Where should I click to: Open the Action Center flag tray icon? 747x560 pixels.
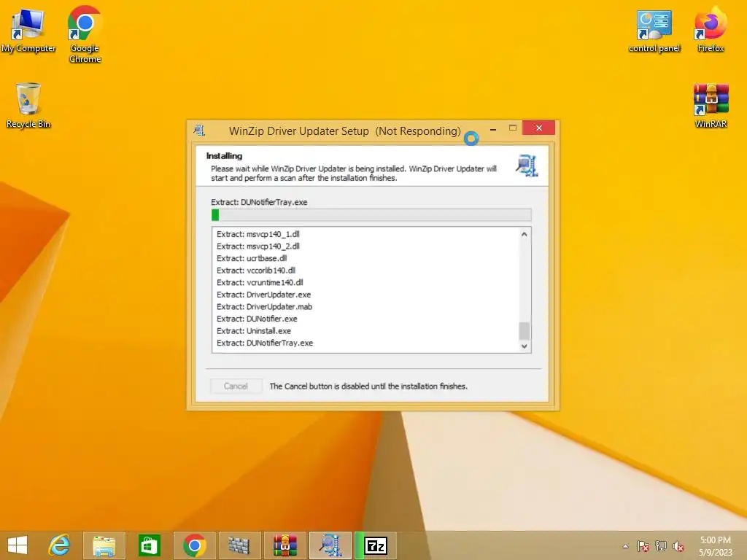(x=643, y=546)
